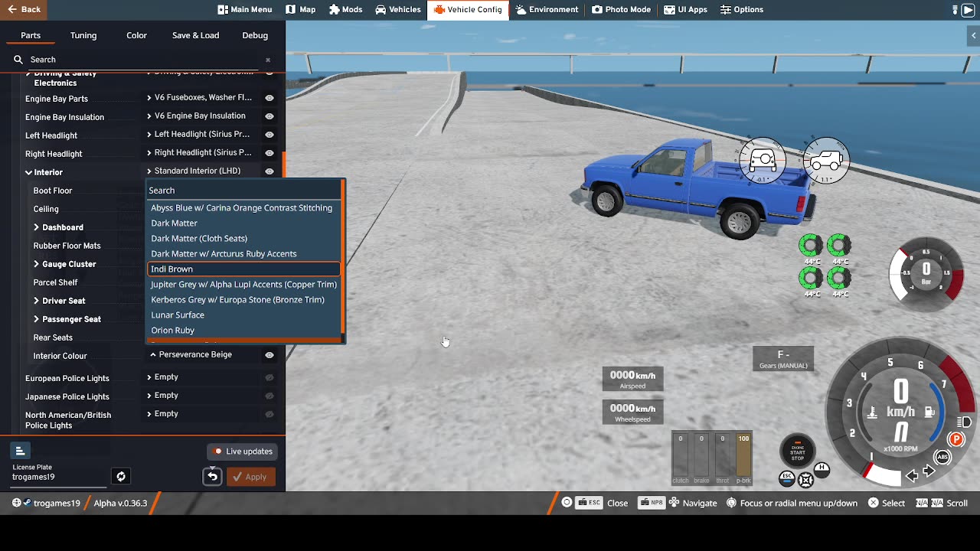Viewport: 980px width, 551px height.
Task: Expand the Gauge Cluster tree node
Action: [x=36, y=264]
